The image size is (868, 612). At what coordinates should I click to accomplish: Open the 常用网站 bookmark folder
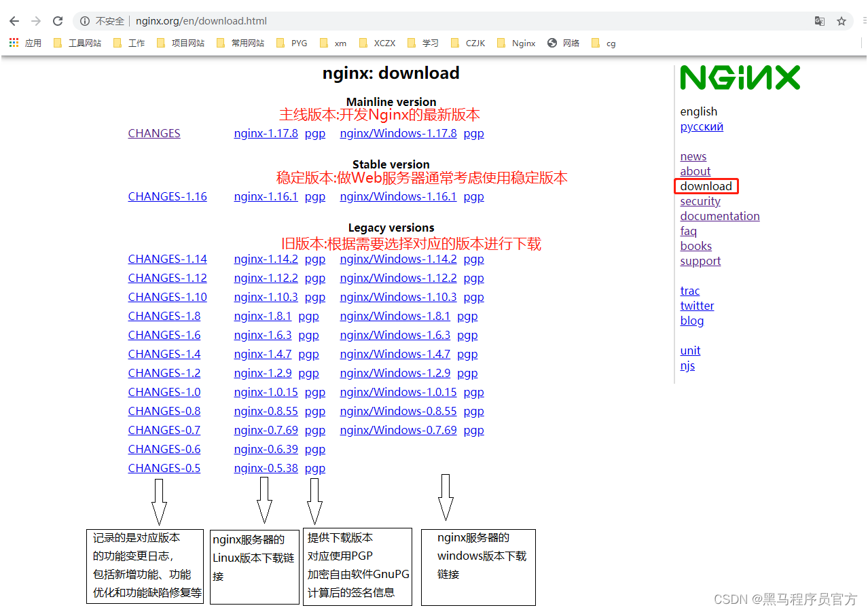point(240,43)
